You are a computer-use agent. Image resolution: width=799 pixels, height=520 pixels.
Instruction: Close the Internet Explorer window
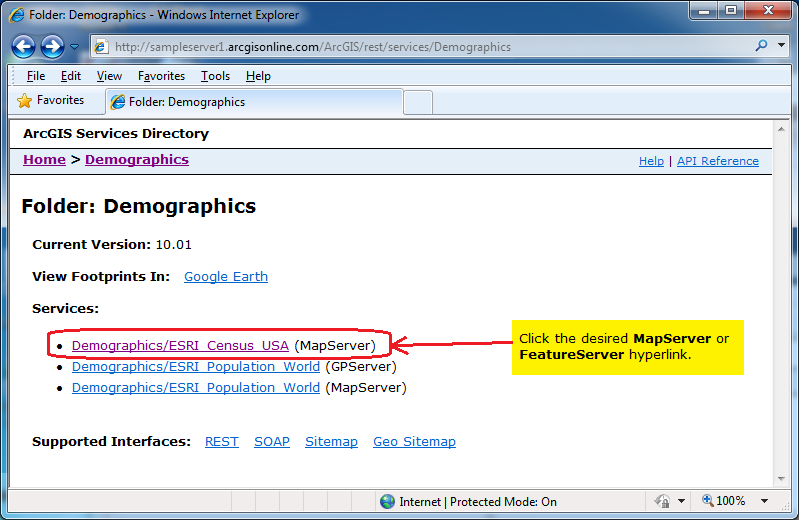point(769,11)
